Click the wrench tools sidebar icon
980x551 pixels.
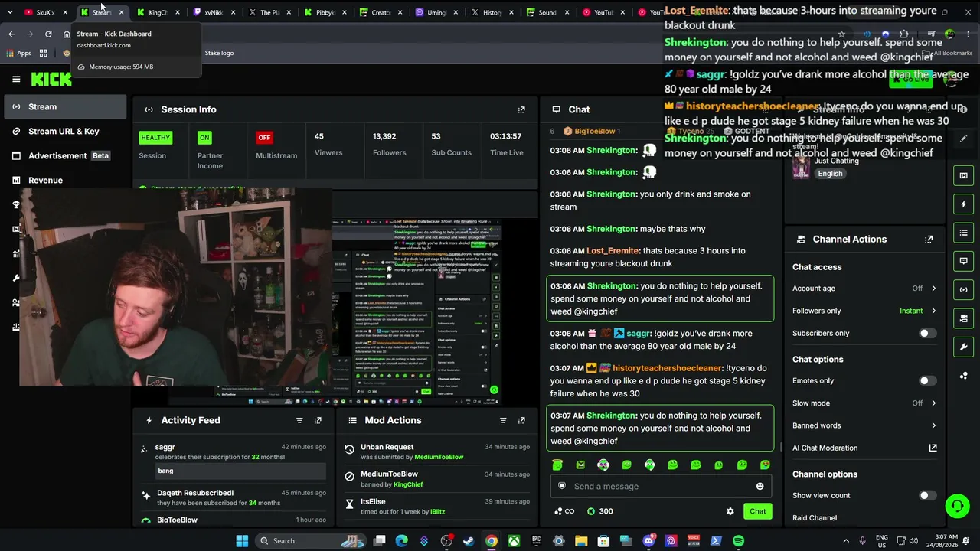[x=963, y=347]
